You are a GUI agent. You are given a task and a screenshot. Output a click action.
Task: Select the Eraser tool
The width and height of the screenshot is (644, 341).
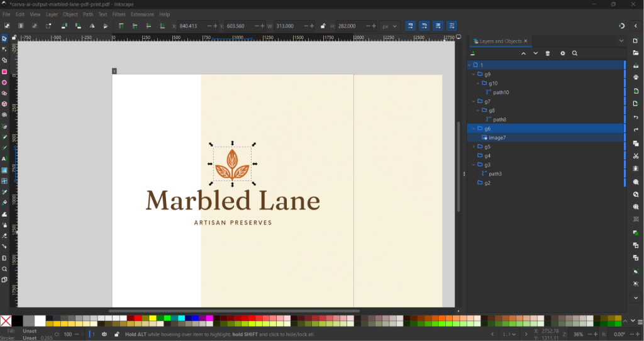tap(4, 235)
